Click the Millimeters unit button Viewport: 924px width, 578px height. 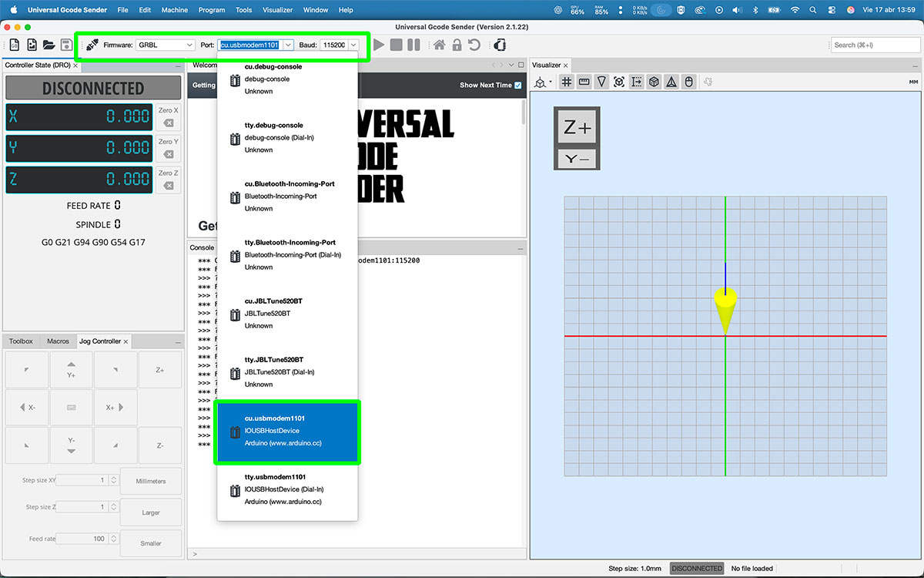click(x=151, y=481)
